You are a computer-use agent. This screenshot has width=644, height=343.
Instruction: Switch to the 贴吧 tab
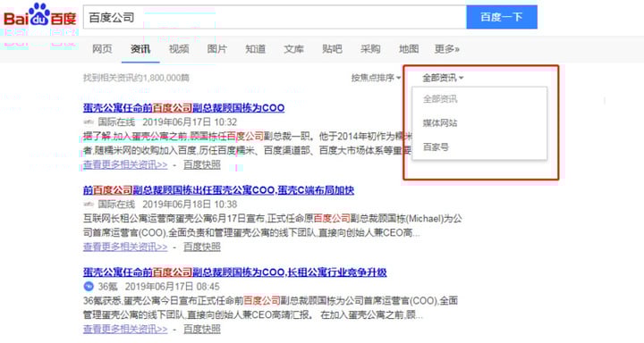tap(332, 49)
